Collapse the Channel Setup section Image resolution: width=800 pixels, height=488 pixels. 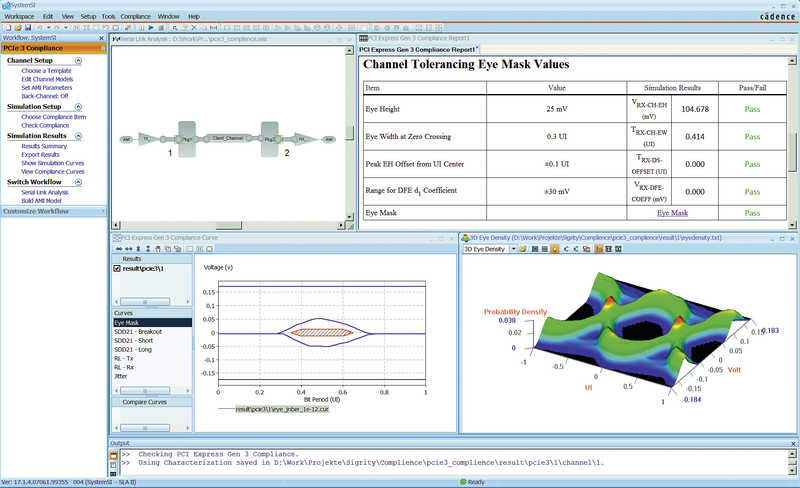tap(78, 61)
